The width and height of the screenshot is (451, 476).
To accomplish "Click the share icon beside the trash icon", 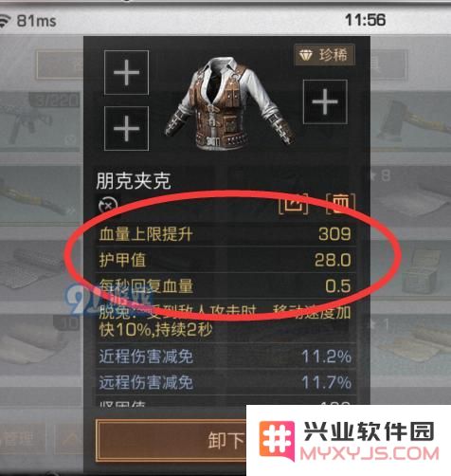I will pos(294,204).
